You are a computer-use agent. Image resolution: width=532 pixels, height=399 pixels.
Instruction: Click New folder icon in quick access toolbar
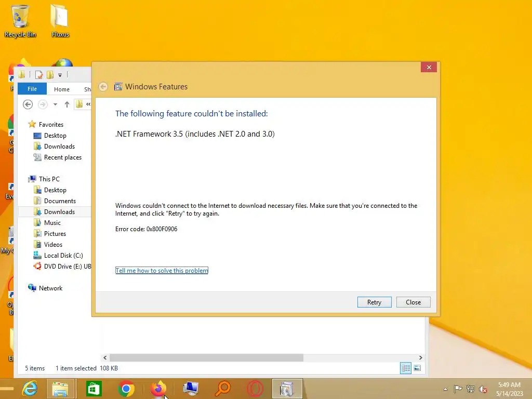click(x=50, y=75)
